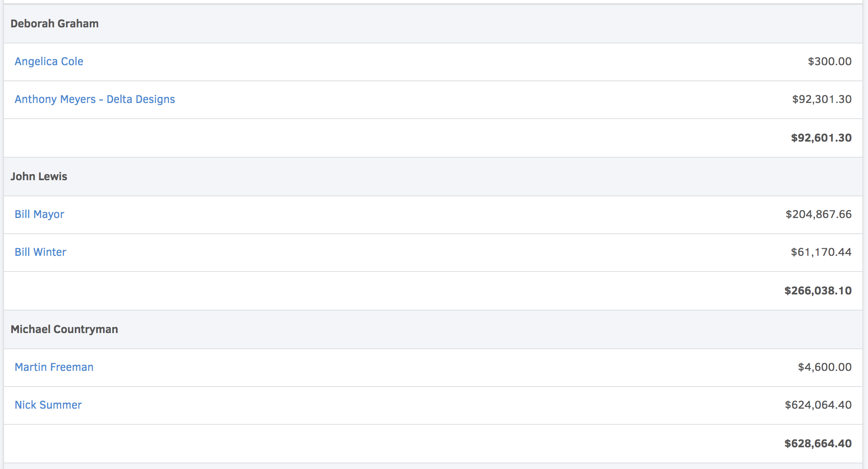Select the $204,867.66 amount
Image resolution: width=868 pixels, height=469 pixels.
[x=818, y=214]
